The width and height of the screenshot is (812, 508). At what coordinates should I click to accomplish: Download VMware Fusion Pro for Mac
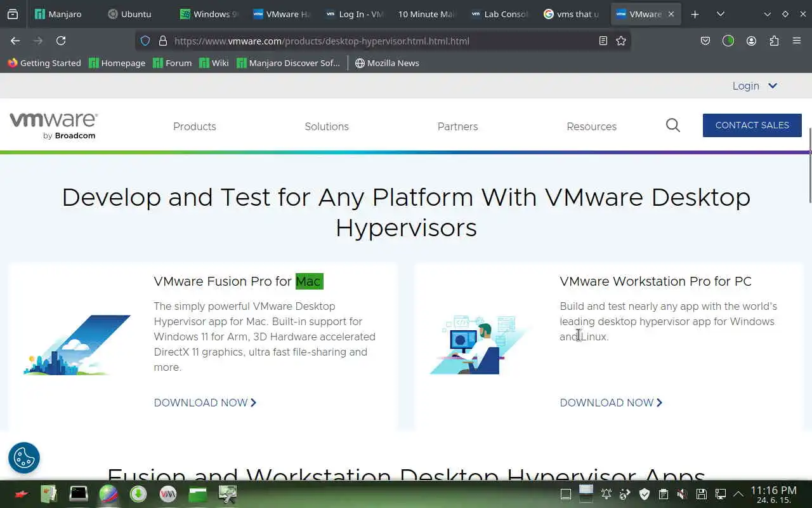click(205, 403)
